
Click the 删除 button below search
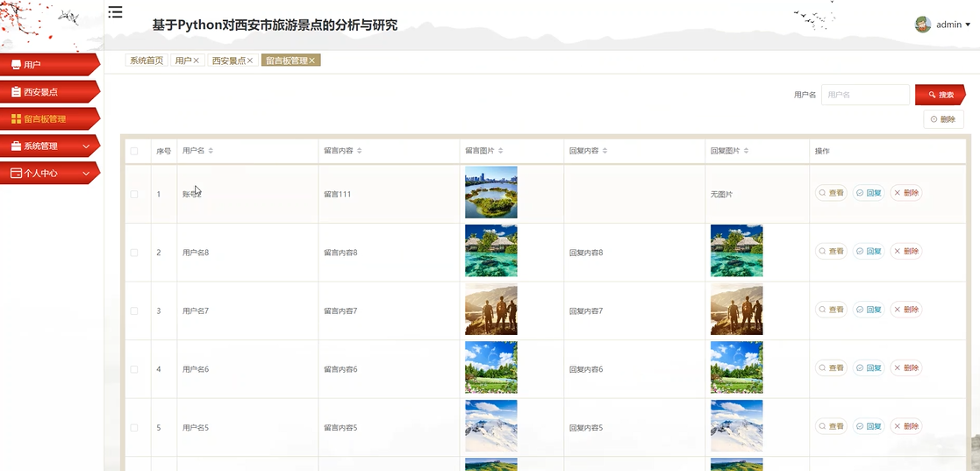pyautogui.click(x=943, y=119)
